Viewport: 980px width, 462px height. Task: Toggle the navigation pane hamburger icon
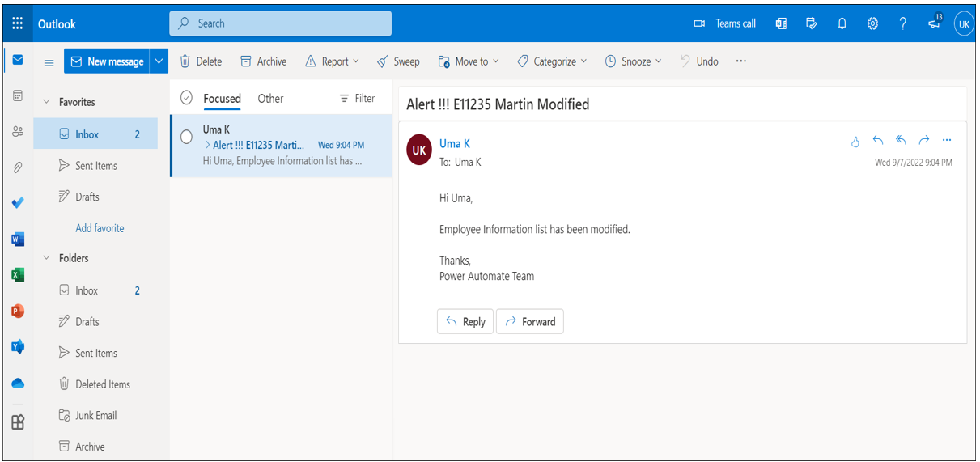pyautogui.click(x=49, y=62)
